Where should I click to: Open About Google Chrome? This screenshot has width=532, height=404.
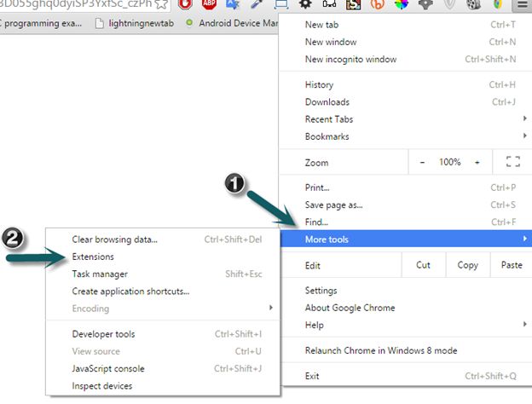406,308
